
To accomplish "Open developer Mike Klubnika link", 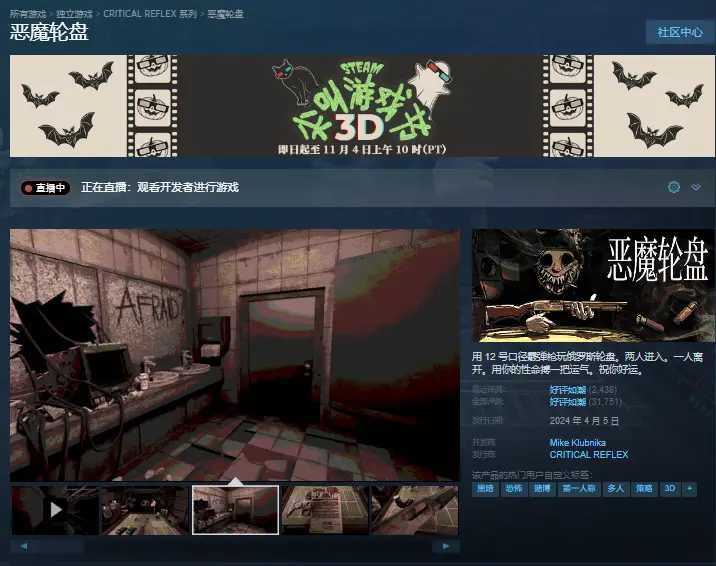I will coord(578,442).
